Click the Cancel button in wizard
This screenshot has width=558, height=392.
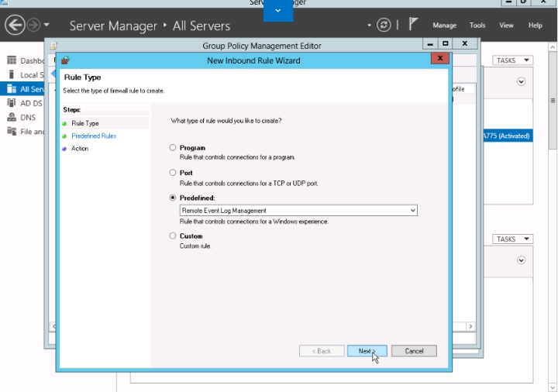coord(414,351)
